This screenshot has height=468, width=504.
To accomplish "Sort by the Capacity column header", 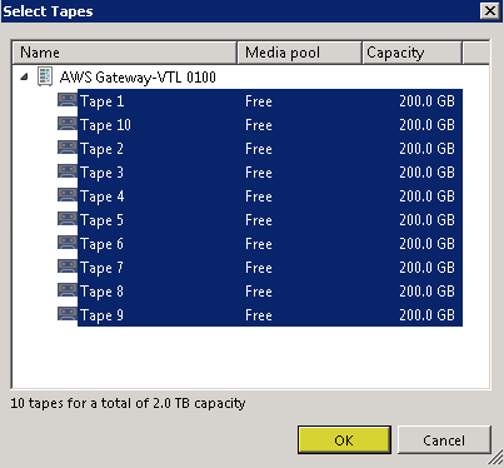I will pos(412,53).
